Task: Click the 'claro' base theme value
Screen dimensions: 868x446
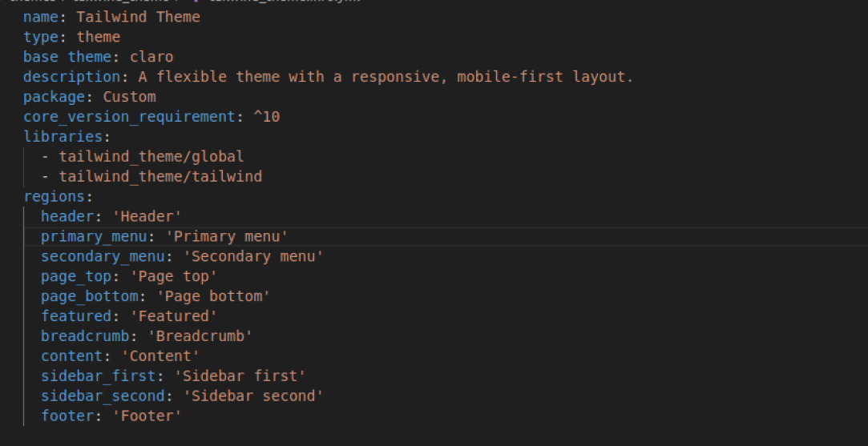Action: click(x=151, y=57)
